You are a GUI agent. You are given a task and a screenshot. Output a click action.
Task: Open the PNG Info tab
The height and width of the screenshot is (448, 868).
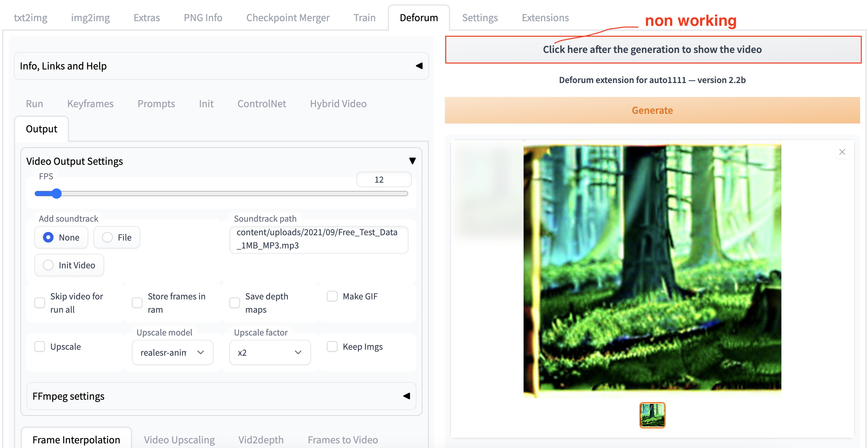click(203, 18)
